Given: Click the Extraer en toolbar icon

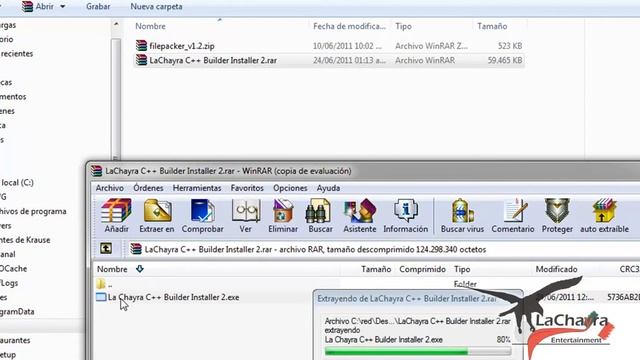Looking at the screenshot, I should tap(157, 216).
